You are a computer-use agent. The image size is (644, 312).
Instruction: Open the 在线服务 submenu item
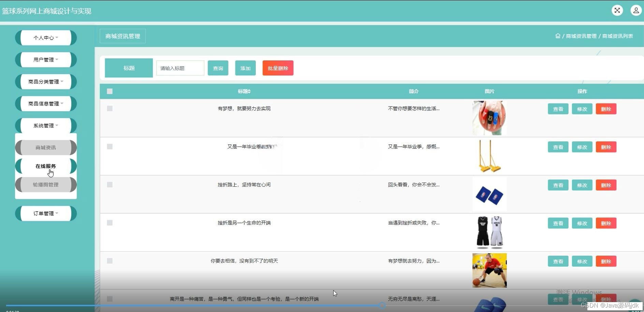point(46,166)
